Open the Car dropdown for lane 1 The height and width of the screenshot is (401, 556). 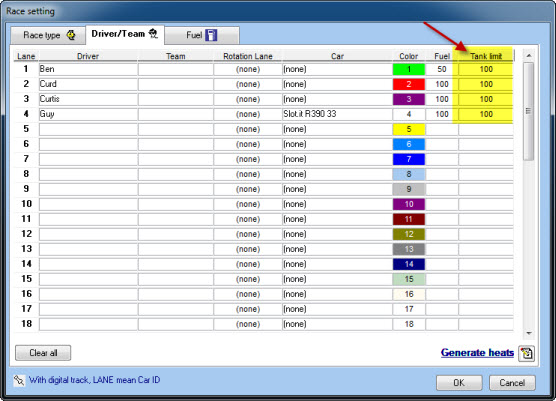tap(337, 69)
